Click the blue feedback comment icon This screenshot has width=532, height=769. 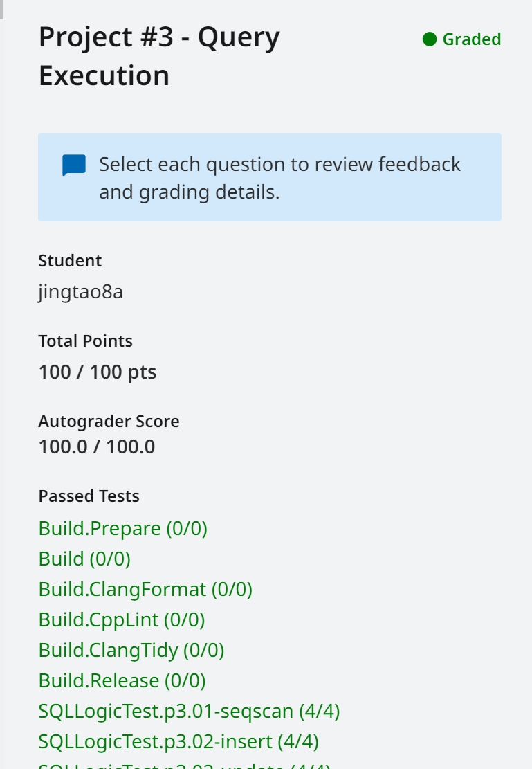pos(74,165)
